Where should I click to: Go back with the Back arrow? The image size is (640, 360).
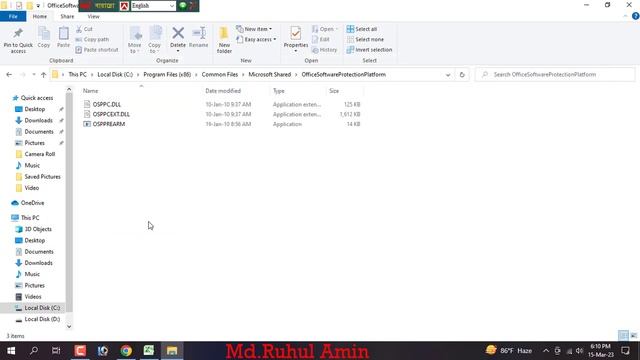pos(9,75)
